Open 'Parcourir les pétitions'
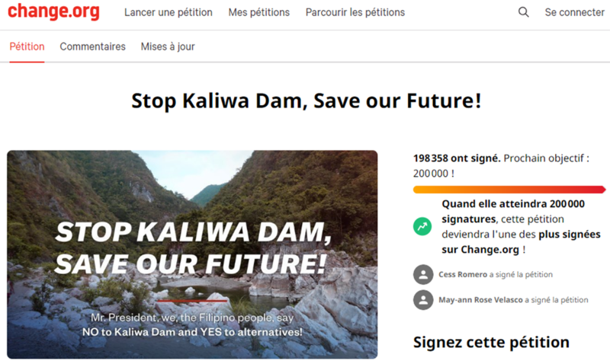The width and height of the screenshot is (610, 364). [x=355, y=12]
